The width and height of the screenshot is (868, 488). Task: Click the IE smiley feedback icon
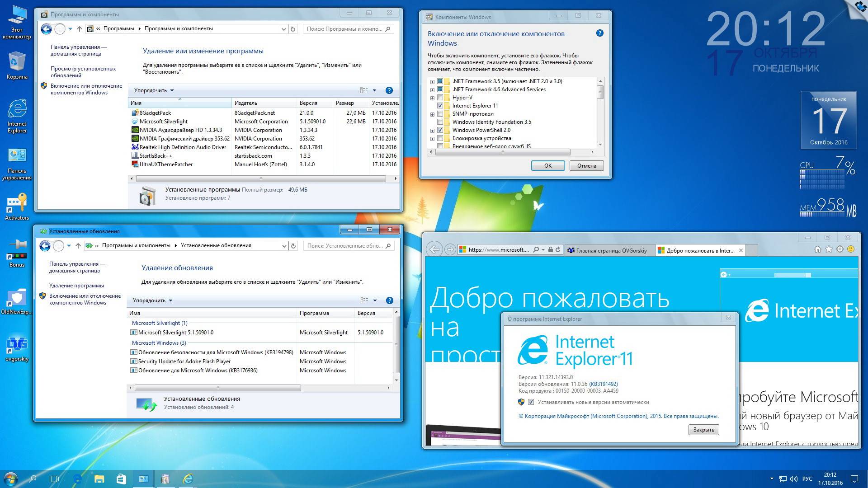point(851,249)
